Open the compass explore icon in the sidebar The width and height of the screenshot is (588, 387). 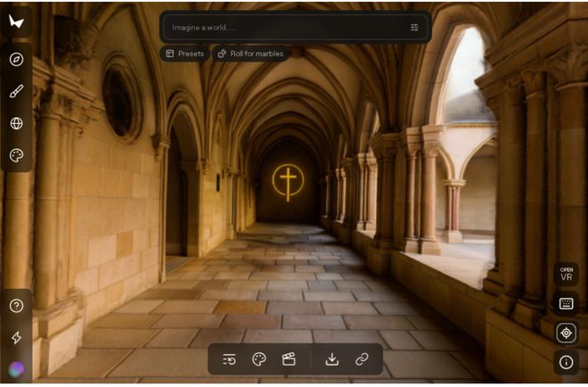coord(16,60)
